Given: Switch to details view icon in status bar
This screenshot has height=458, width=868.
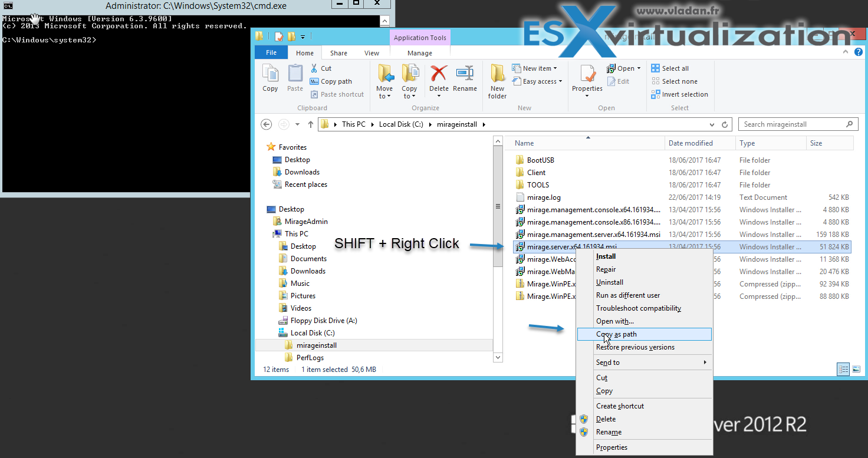Looking at the screenshot, I should [843, 369].
